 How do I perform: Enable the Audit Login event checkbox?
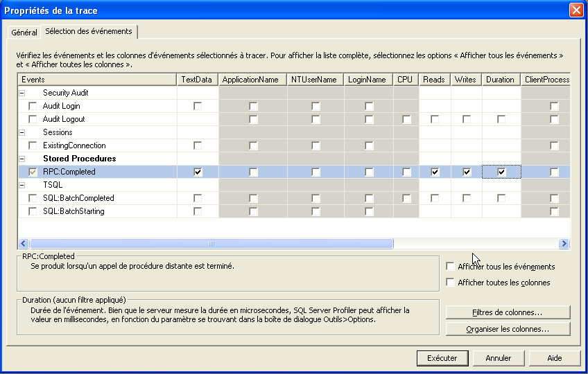point(33,106)
